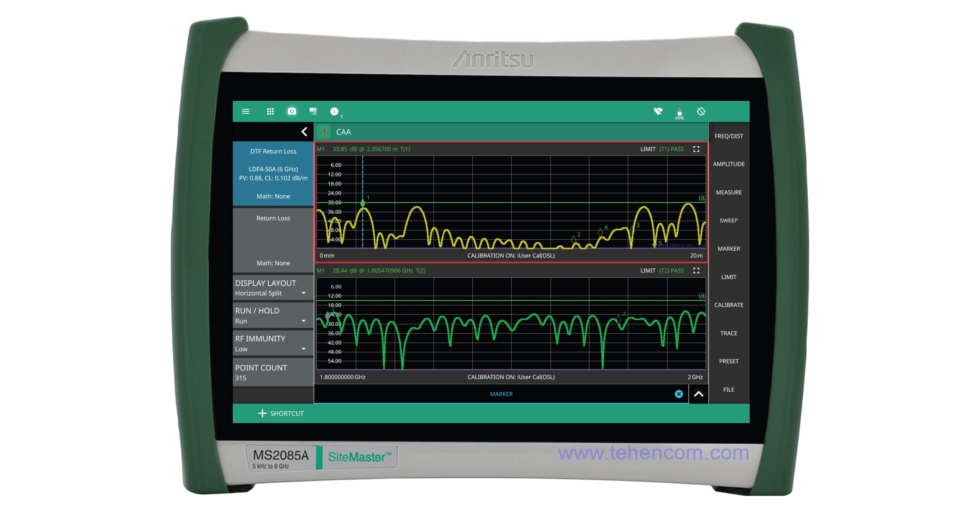Open the TRACE menu
Viewport: 980px width, 513px height.
[728, 333]
